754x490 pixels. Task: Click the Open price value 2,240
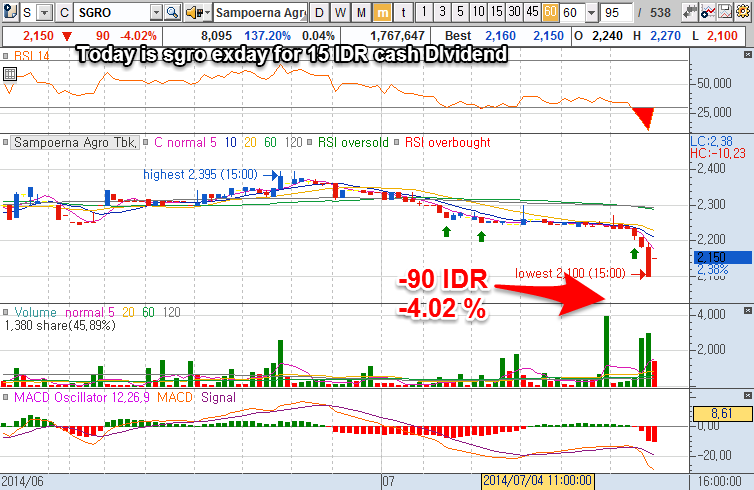(x=608, y=36)
